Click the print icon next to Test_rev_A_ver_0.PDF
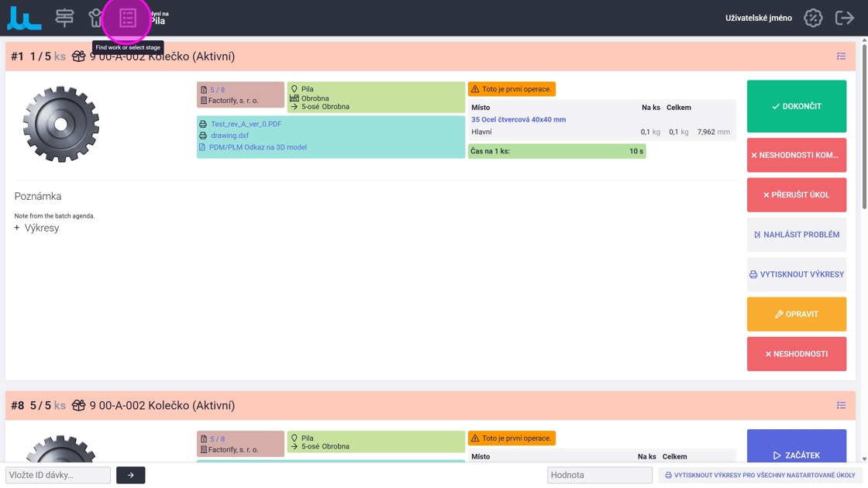Image resolution: width=868 pixels, height=488 pixels. pyautogui.click(x=203, y=124)
